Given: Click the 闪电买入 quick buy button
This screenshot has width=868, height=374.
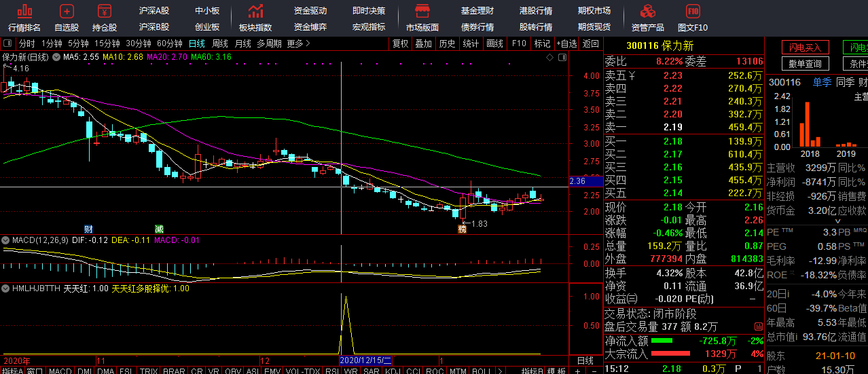Looking at the screenshot, I should tap(805, 48).
